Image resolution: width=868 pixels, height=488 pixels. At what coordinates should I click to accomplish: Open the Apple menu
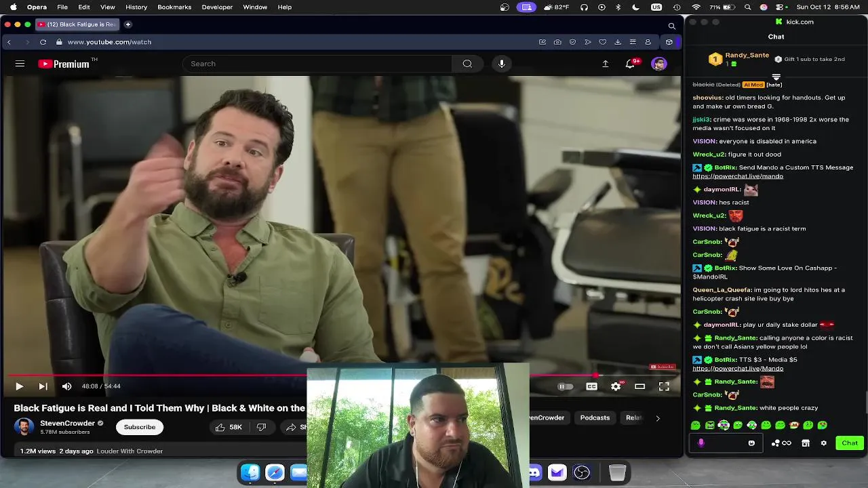click(13, 7)
